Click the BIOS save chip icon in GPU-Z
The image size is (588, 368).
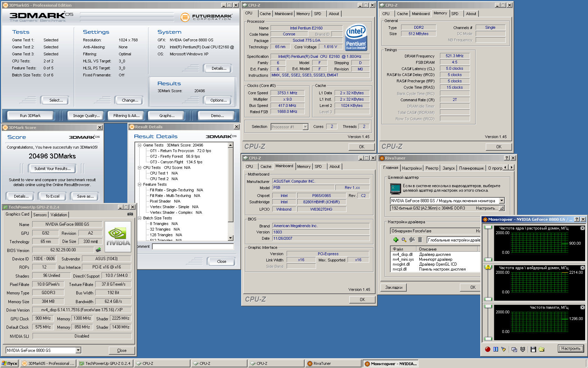pyautogui.click(x=98, y=250)
